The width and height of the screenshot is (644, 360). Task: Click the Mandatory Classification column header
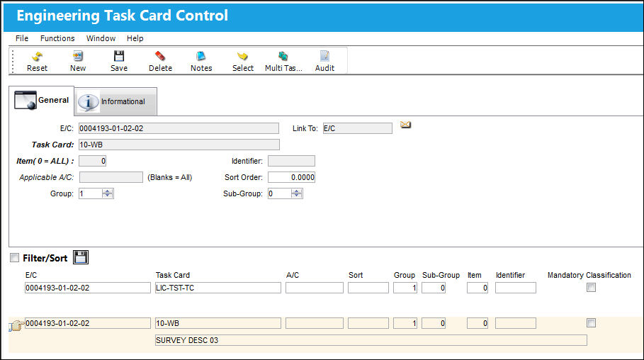[x=589, y=275]
